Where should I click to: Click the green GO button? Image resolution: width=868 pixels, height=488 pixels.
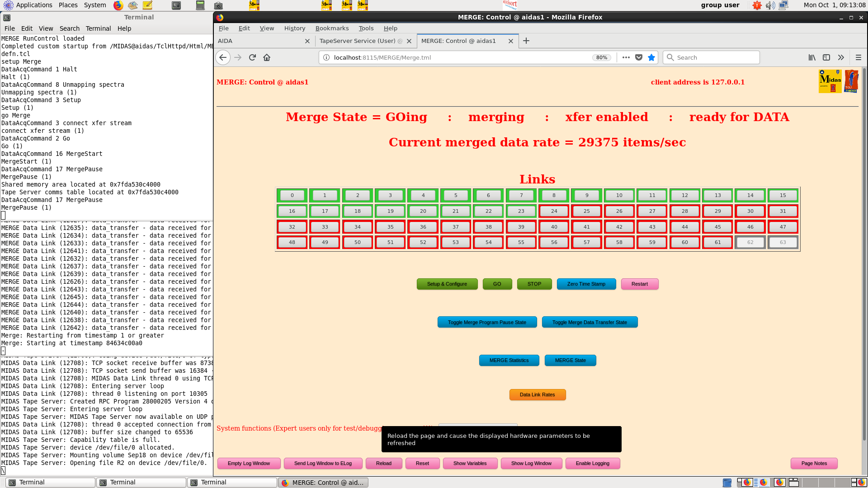point(497,284)
